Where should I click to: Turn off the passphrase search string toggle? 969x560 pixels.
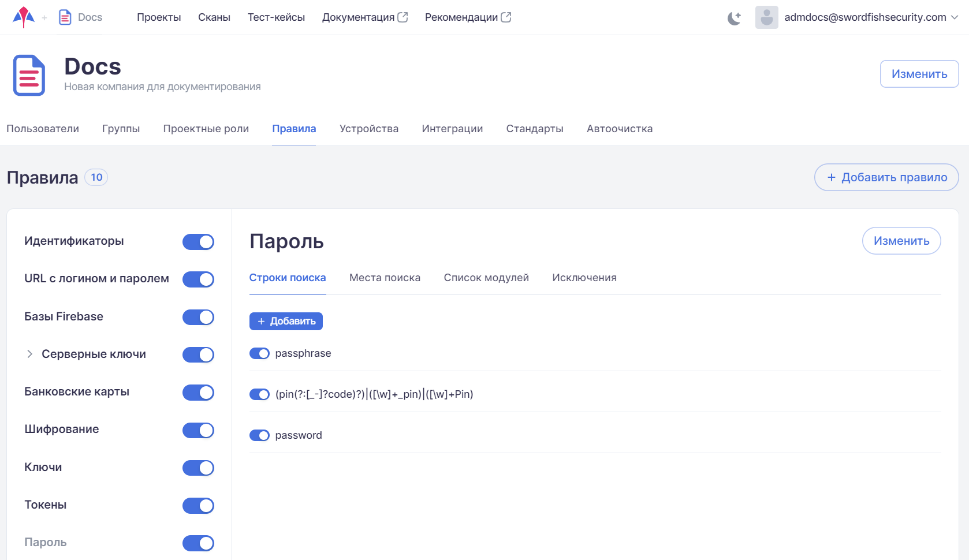coord(259,353)
